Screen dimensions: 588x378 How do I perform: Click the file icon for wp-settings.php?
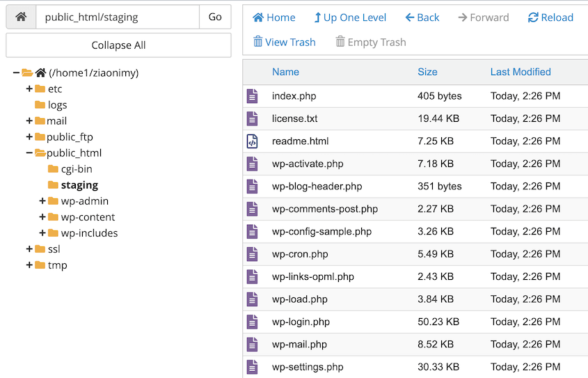coord(253,367)
